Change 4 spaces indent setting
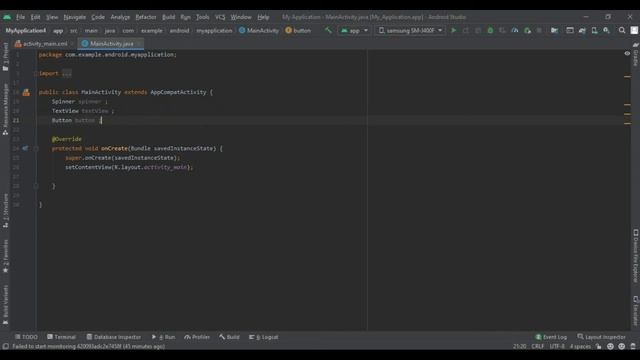Viewport: 640px width, 360px height. pos(580,346)
